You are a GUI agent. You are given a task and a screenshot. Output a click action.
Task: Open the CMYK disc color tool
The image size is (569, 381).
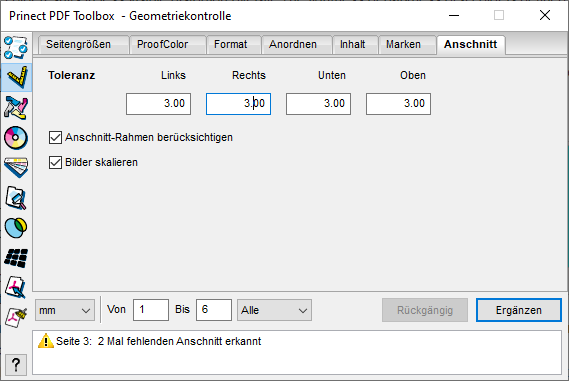(x=16, y=138)
